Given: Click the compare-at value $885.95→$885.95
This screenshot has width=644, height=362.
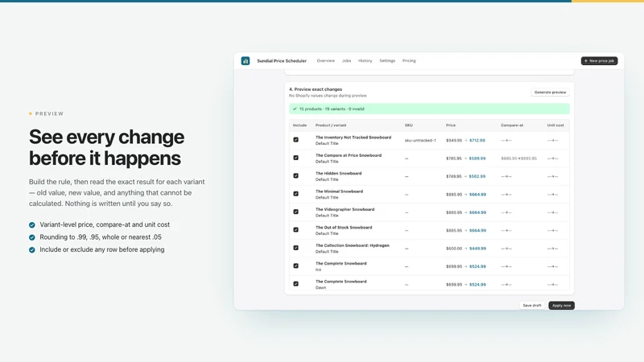Looking at the screenshot, I should [518, 158].
